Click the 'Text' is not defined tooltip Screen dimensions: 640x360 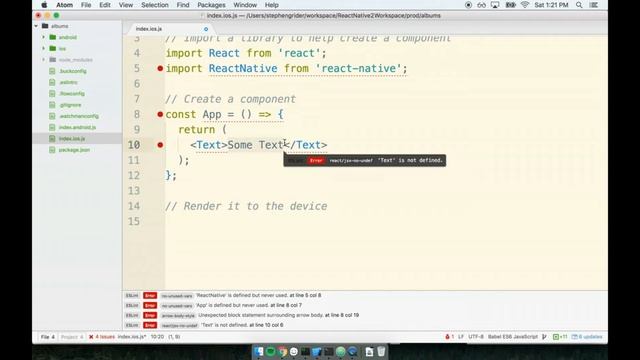click(364, 160)
